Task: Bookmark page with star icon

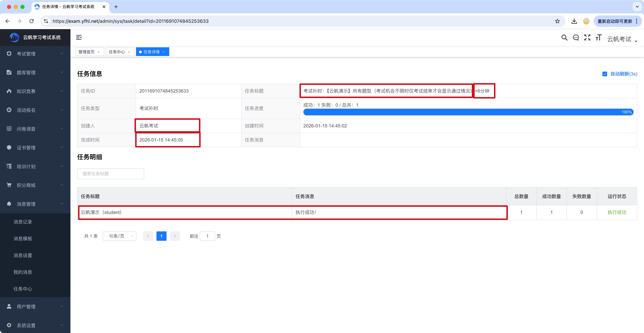Action: [x=557, y=21]
